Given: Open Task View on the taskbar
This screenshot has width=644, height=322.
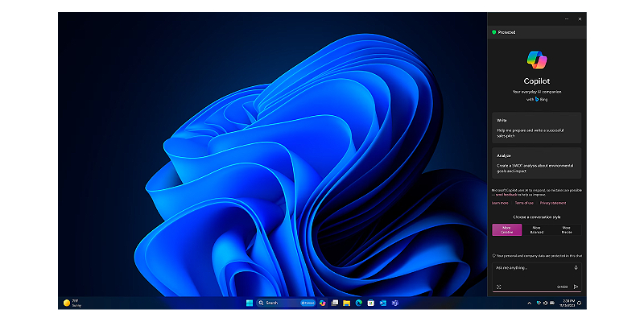Looking at the screenshot, I should pos(335,303).
